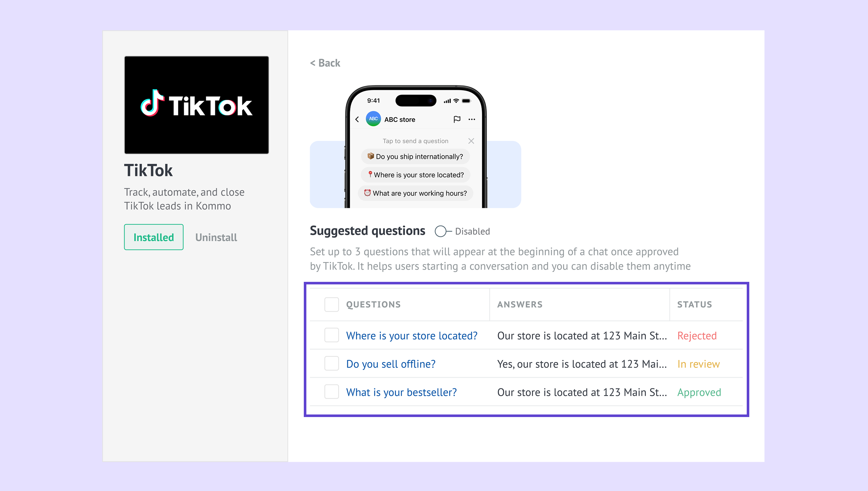The height and width of the screenshot is (491, 868).
Task: Close the 'Tap to send a question' panel
Action: pos(471,141)
